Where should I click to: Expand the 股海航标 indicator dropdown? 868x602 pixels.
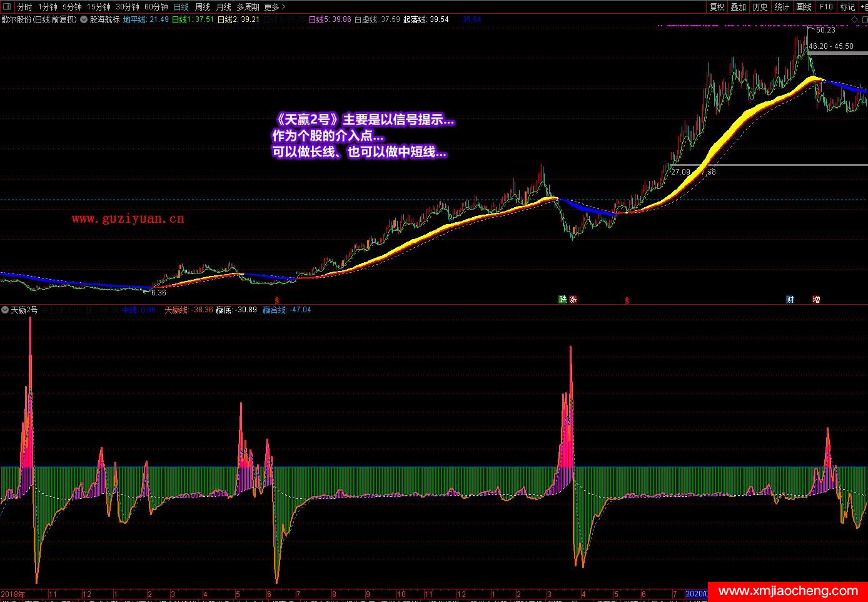point(84,19)
